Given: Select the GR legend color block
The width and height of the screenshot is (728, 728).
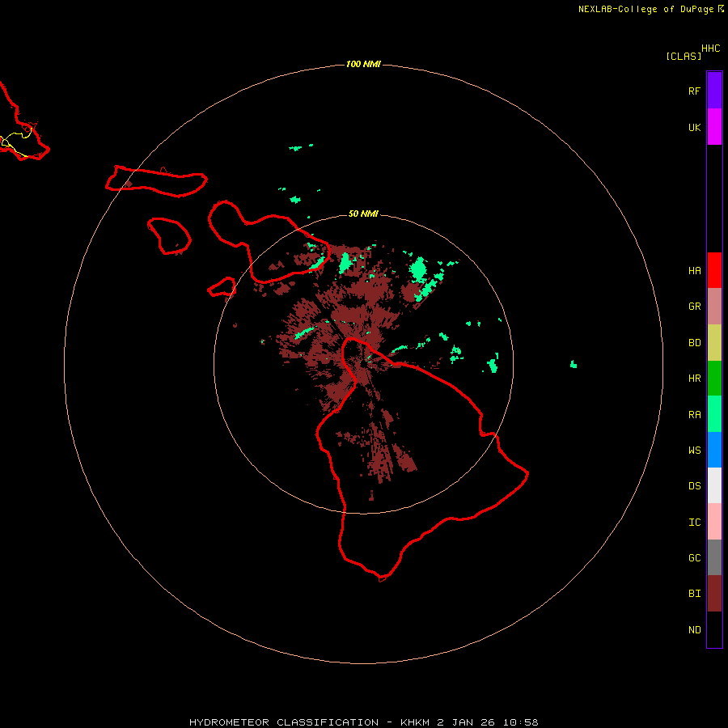Looking at the screenshot, I should coord(714,307).
